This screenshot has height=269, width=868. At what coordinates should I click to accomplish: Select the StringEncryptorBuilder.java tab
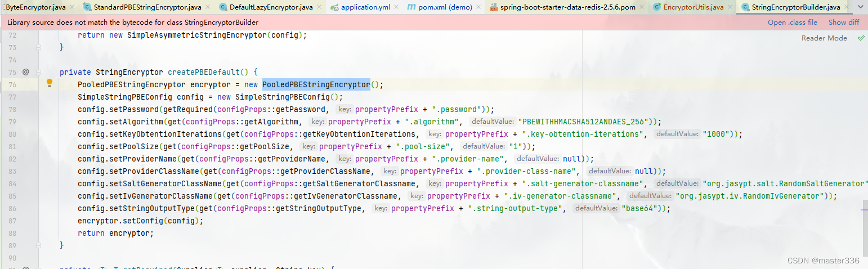point(795,7)
